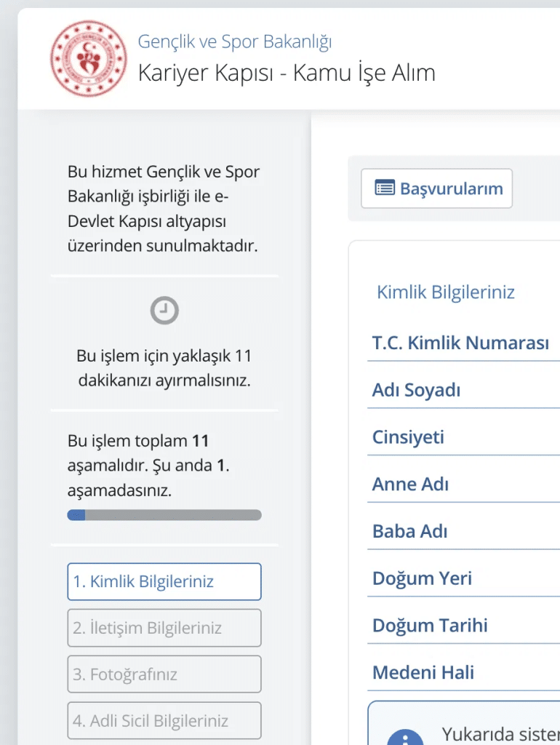Click the list icon on Başvurularım button
560x745 pixels.
pyautogui.click(x=385, y=188)
